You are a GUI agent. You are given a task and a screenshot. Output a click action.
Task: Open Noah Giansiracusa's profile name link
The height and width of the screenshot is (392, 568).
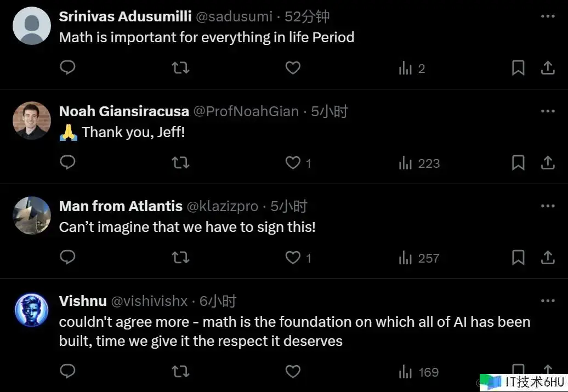coord(124,111)
